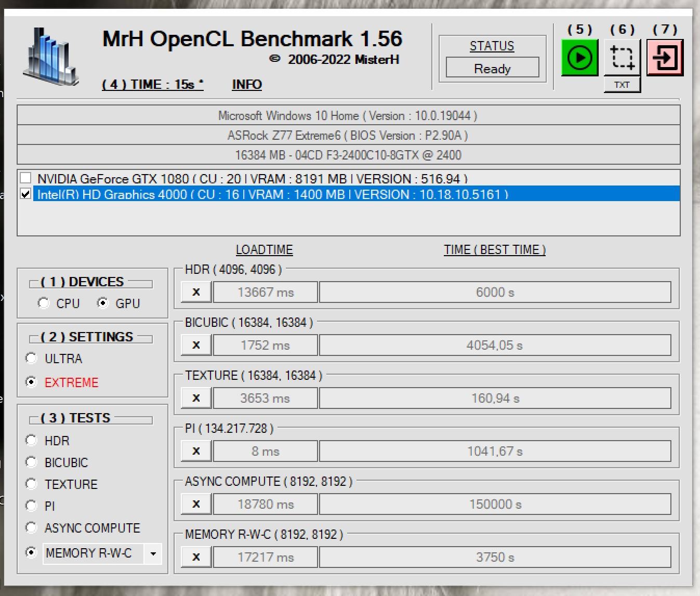Clear the PI result with its X button

coord(196,451)
